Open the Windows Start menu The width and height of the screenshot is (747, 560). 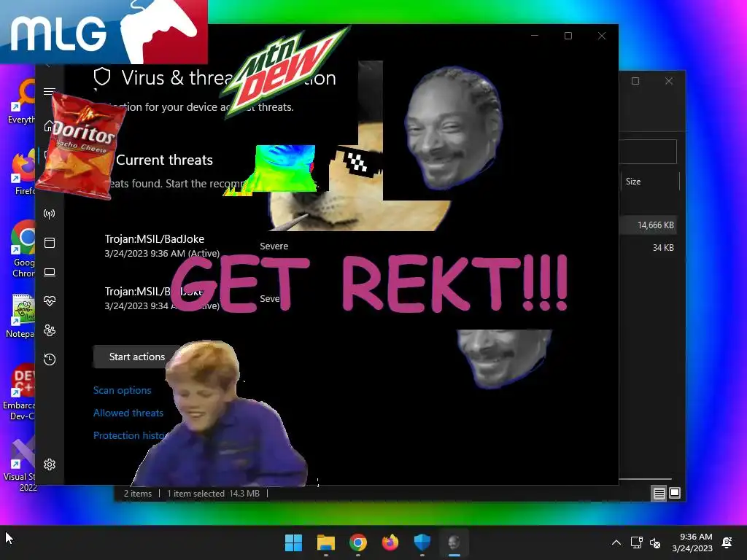(293, 542)
